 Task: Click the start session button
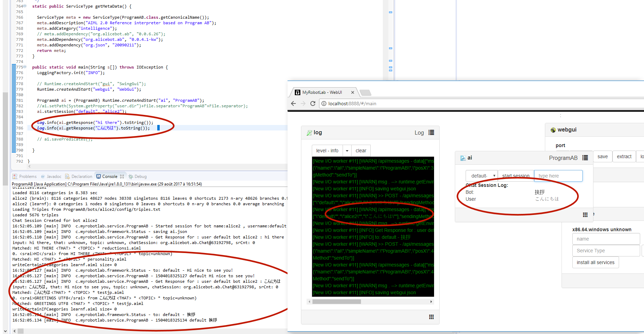tap(516, 175)
